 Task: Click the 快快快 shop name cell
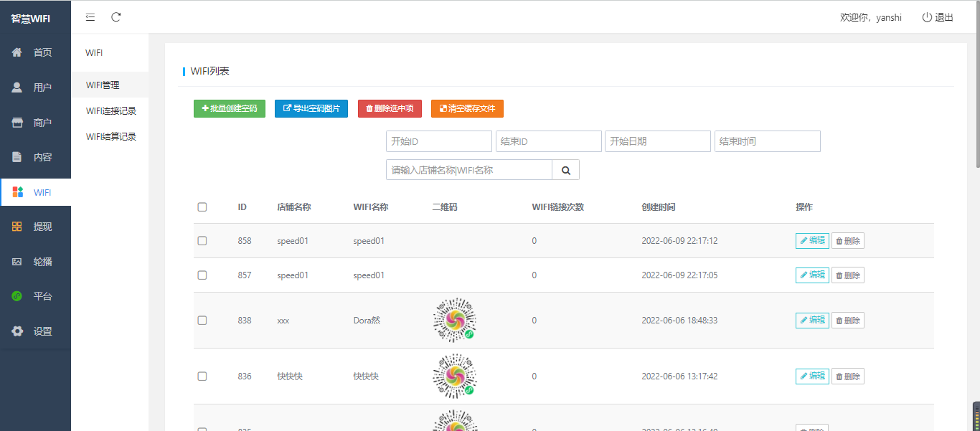pos(290,376)
